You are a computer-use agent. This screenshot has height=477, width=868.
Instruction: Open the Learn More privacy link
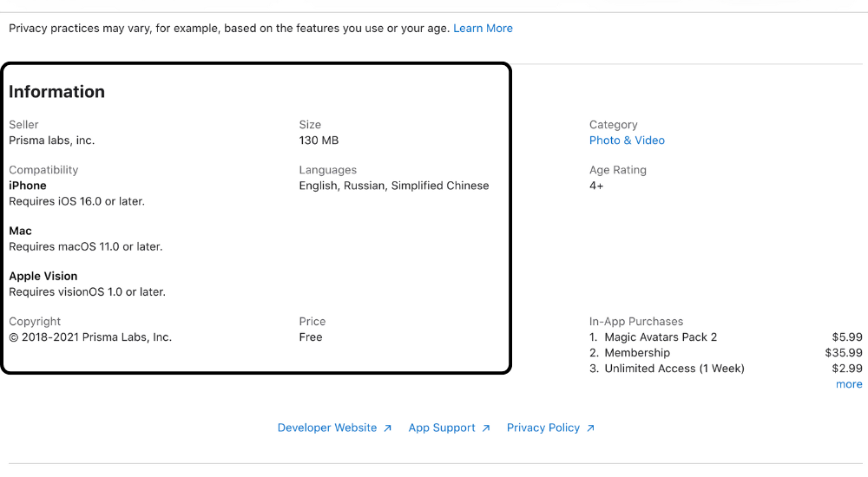click(x=483, y=29)
